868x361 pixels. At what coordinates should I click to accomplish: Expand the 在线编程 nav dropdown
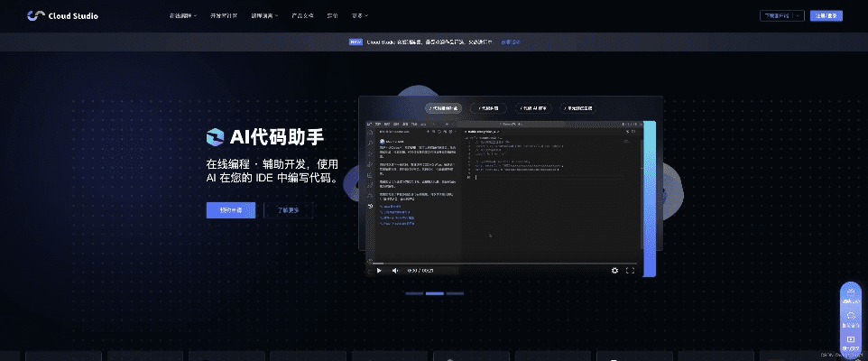(183, 15)
